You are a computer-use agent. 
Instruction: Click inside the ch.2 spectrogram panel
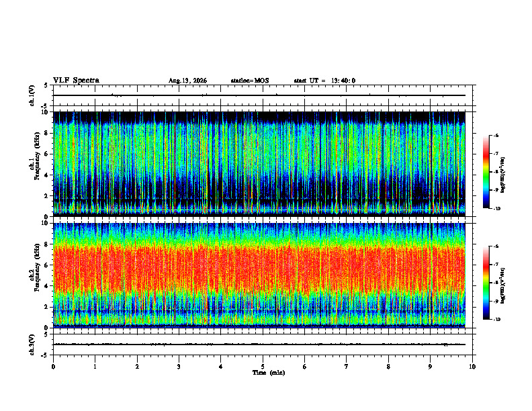coord(259,275)
